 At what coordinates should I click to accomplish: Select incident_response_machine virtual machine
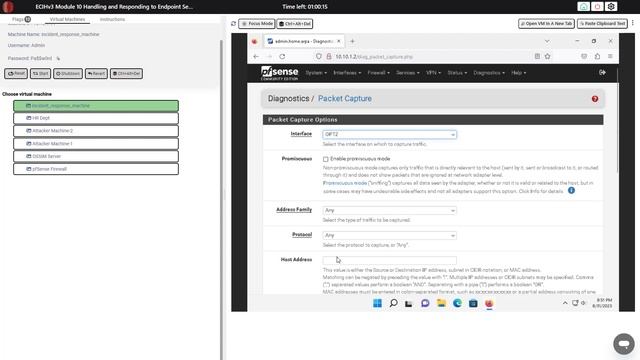point(96,106)
